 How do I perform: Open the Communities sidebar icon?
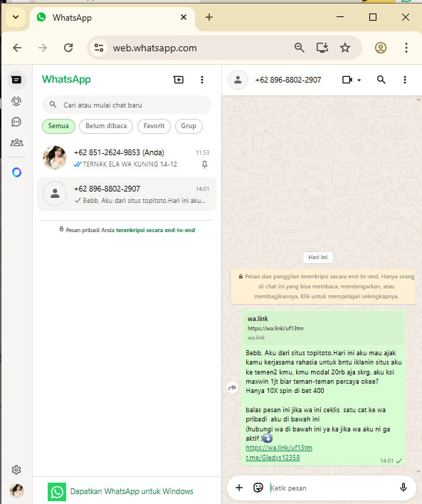click(16, 142)
